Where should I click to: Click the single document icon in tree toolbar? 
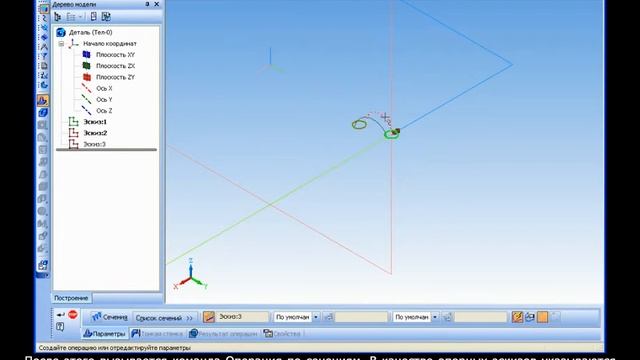click(93, 17)
